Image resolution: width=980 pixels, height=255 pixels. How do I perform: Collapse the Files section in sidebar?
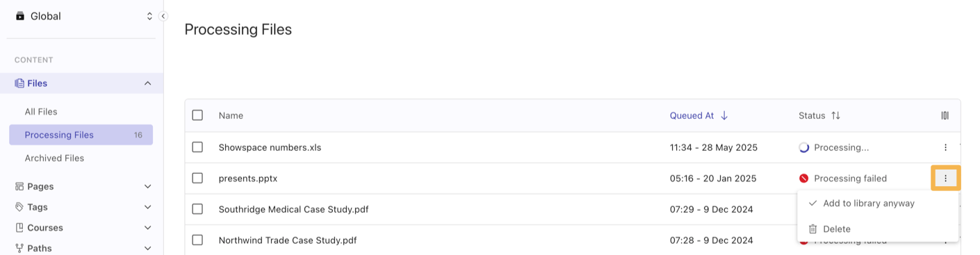coord(147,83)
